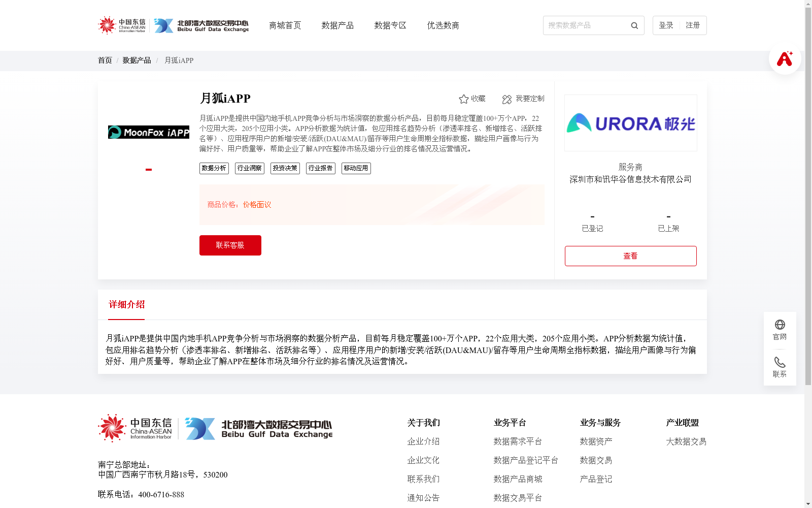Click the red carousel indicator under product image
This screenshot has width=812, height=508.
coord(149,169)
